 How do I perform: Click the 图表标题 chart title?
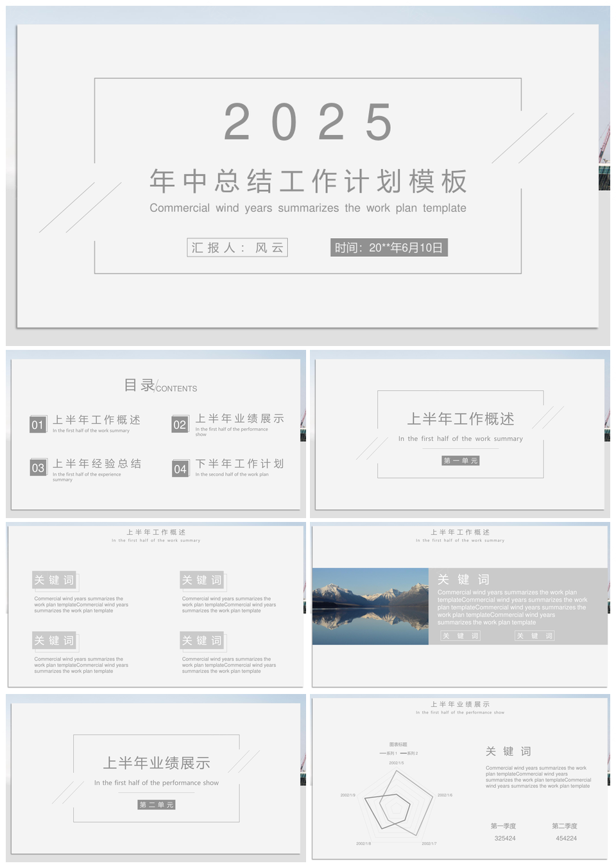[398, 745]
